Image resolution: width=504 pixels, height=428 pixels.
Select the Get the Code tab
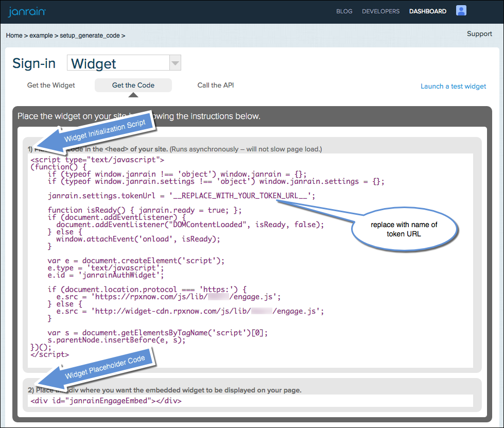[x=133, y=85]
